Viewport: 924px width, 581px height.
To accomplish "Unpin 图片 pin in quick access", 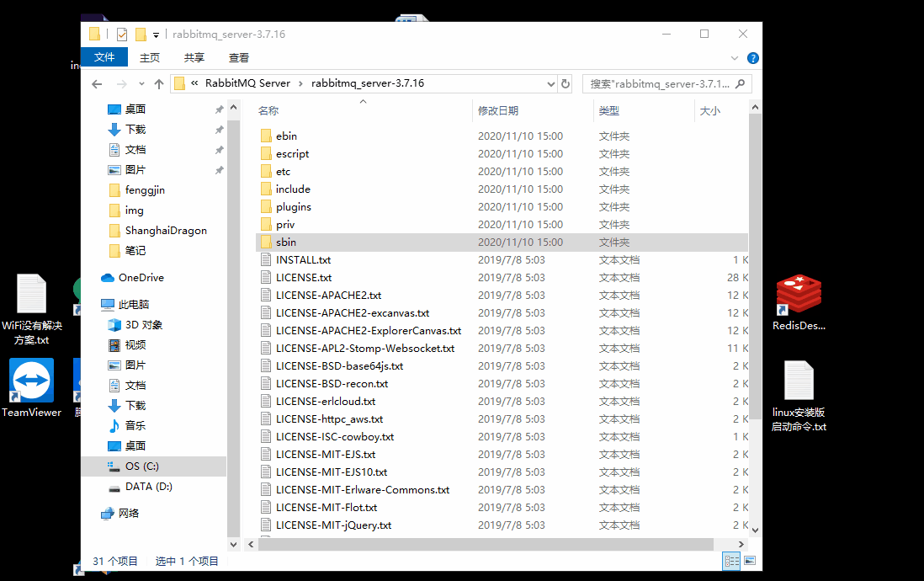I will tap(219, 170).
